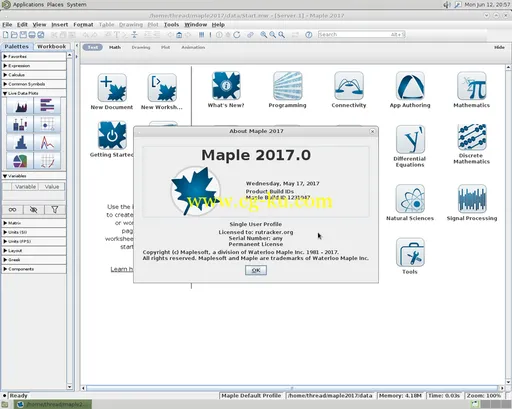The image size is (512, 409).
Task: Open the Tools menu
Action: click(171, 25)
